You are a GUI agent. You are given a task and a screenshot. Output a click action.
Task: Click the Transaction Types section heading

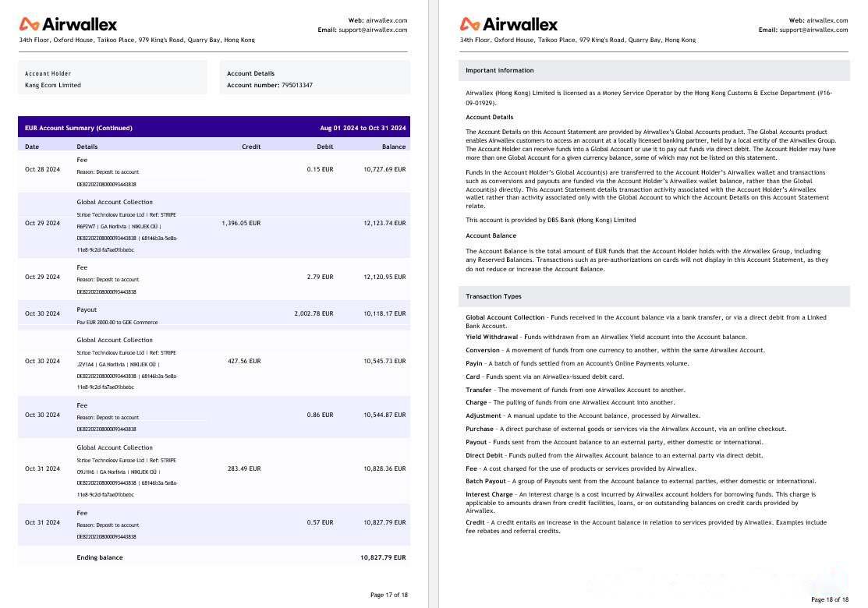point(494,296)
